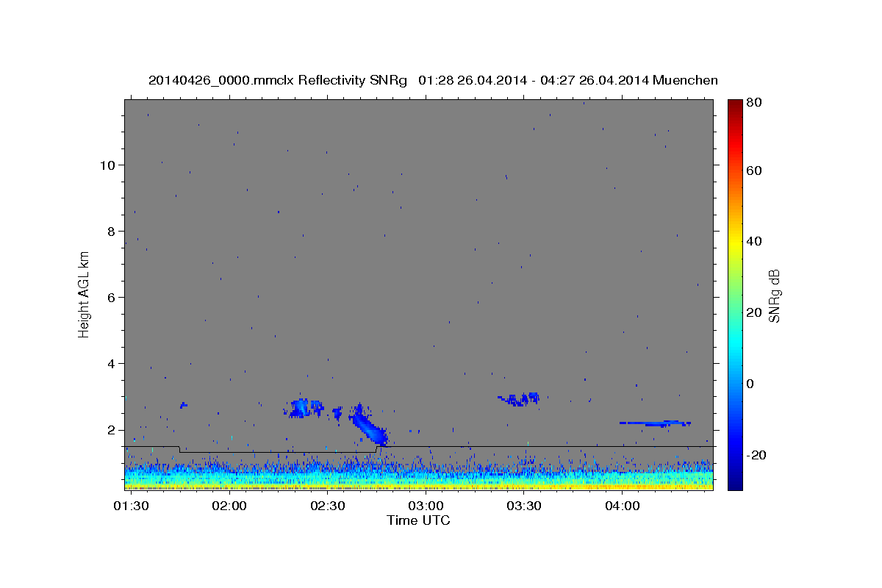The width and height of the screenshot is (882, 588).
Task: Click the 02:00 time tick label
Action: pyautogui.click(x=229, y=506)
